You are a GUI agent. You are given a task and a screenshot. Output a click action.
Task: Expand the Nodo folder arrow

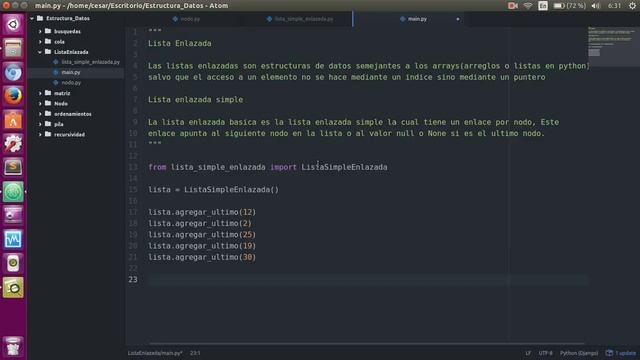[40, 104]
